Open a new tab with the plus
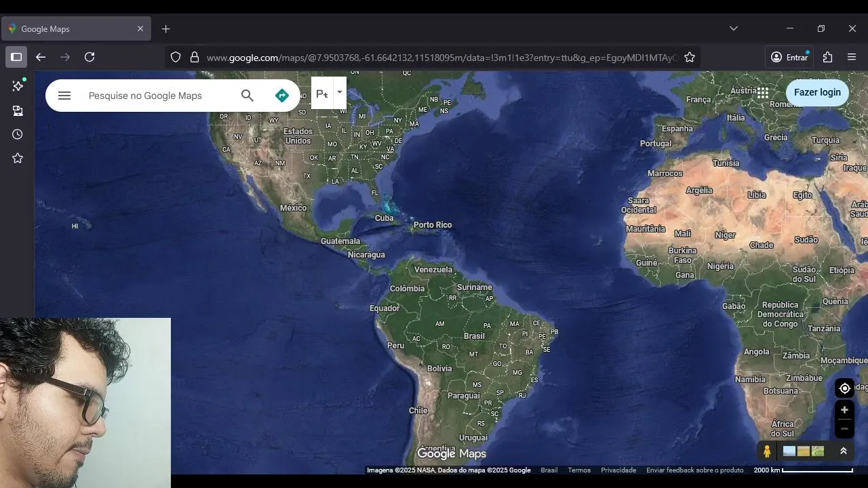 point(166,28)
